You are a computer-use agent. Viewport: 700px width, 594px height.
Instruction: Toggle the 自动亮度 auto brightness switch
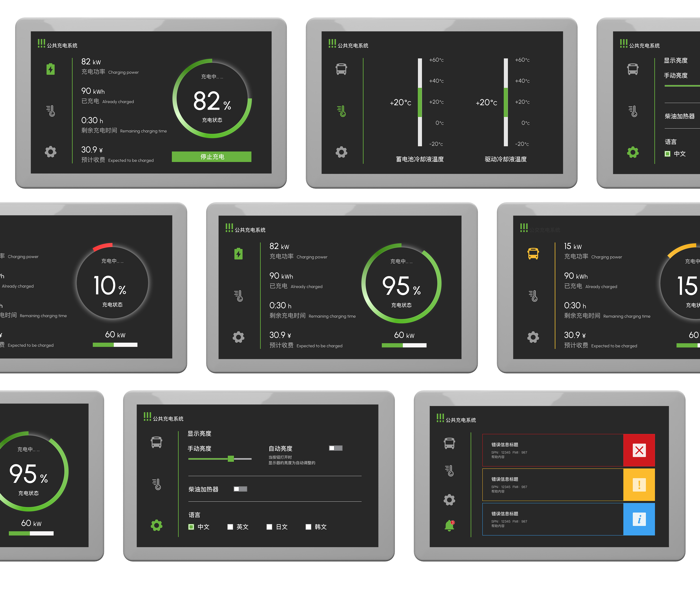(336, 448)
